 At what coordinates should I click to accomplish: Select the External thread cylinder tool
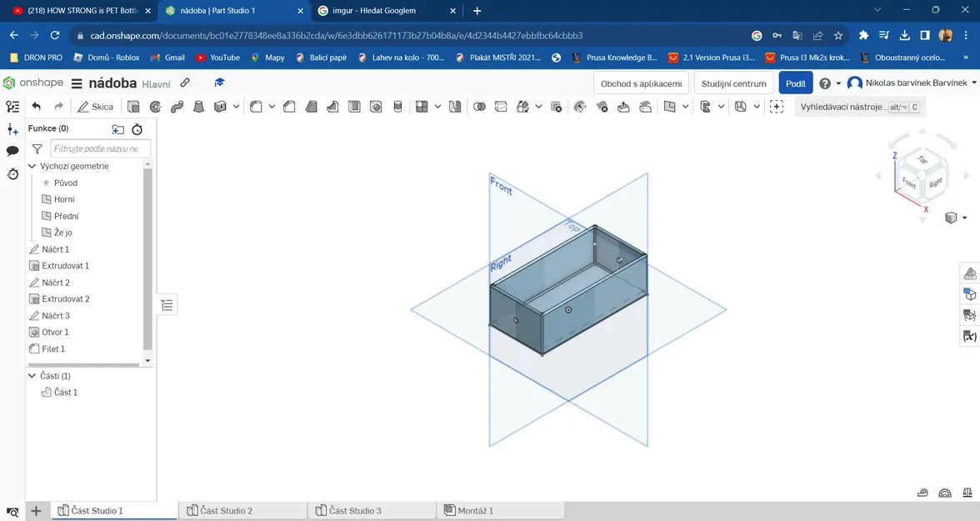tap(397, 107)
